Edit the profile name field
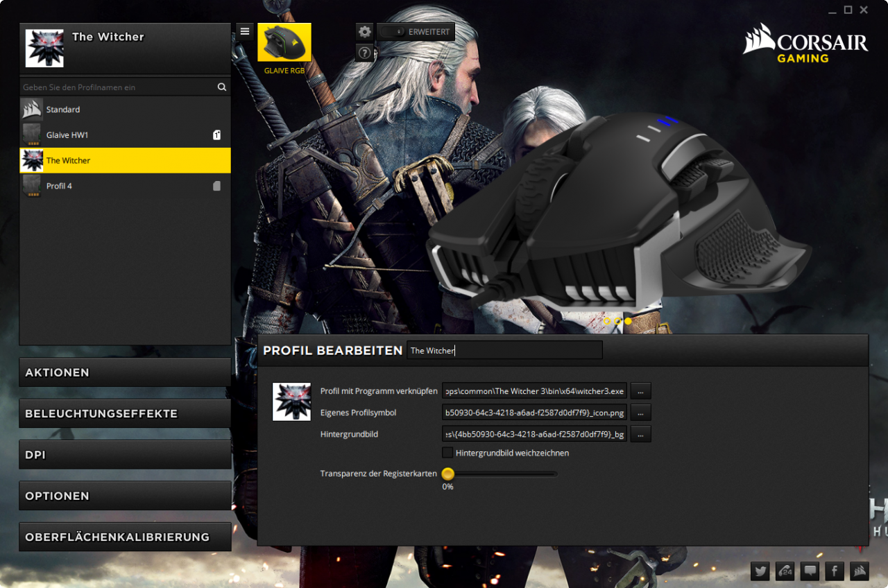888x588 pixels. pos(504,350)
